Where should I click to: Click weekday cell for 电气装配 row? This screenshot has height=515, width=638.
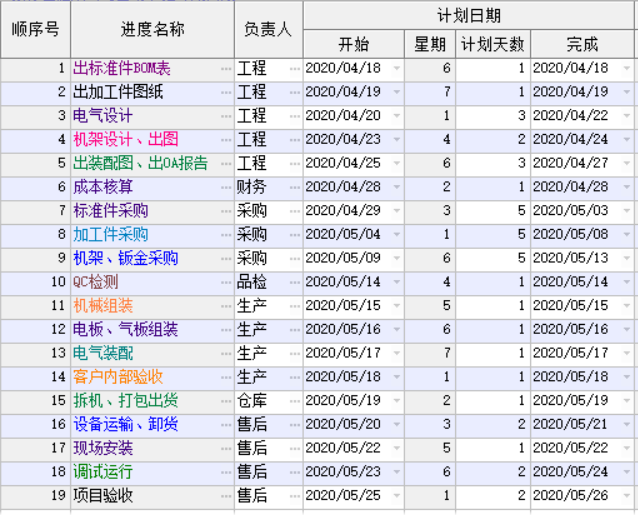click(430, 353)
